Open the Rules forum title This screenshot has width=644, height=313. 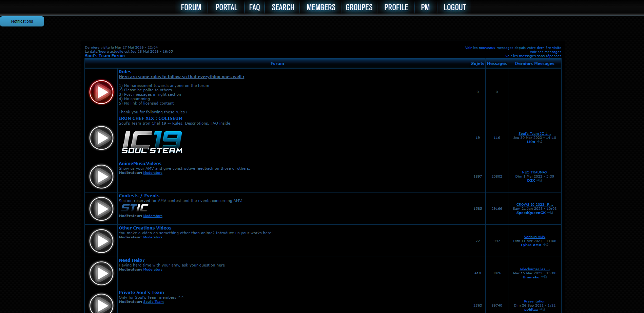point(125,72)
